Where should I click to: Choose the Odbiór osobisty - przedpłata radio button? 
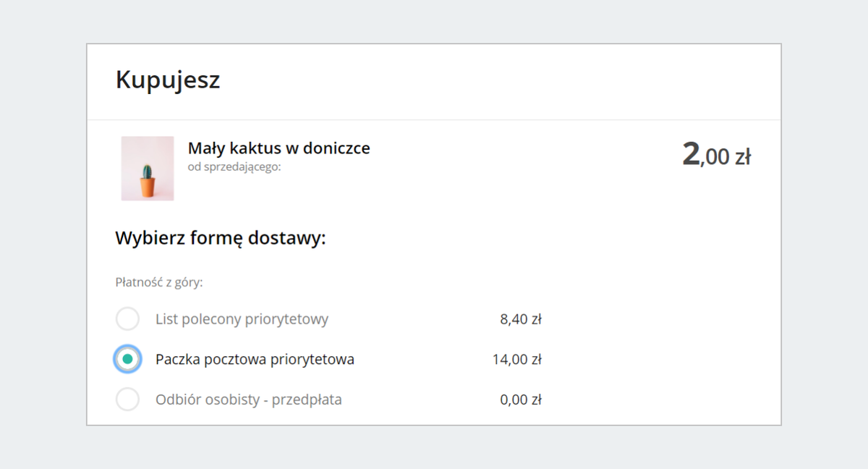[127, 400]
